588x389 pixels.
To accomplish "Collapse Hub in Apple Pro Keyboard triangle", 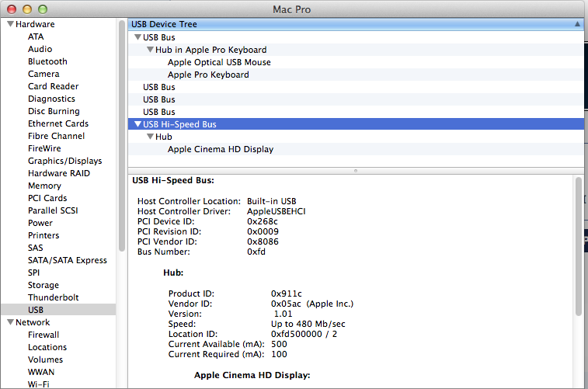I will click(149, 50).
